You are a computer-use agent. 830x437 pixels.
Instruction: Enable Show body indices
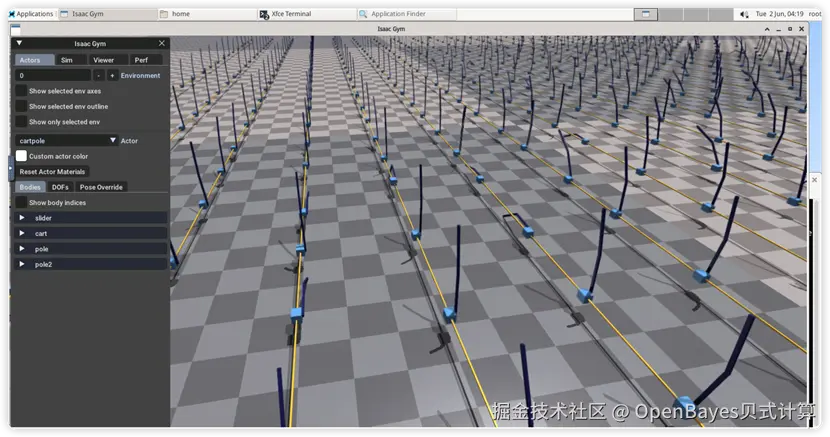coord(21,202)
